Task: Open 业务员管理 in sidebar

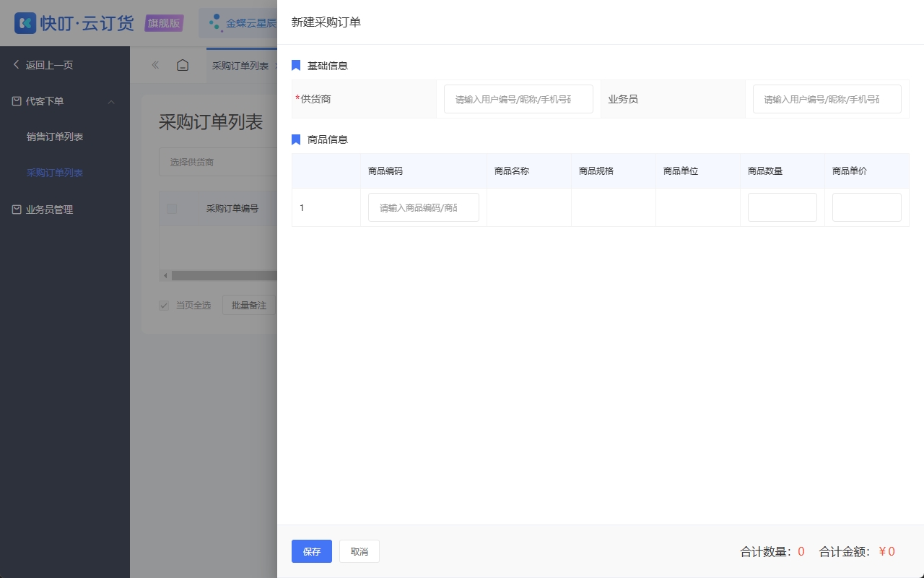Action: point(50,210)
